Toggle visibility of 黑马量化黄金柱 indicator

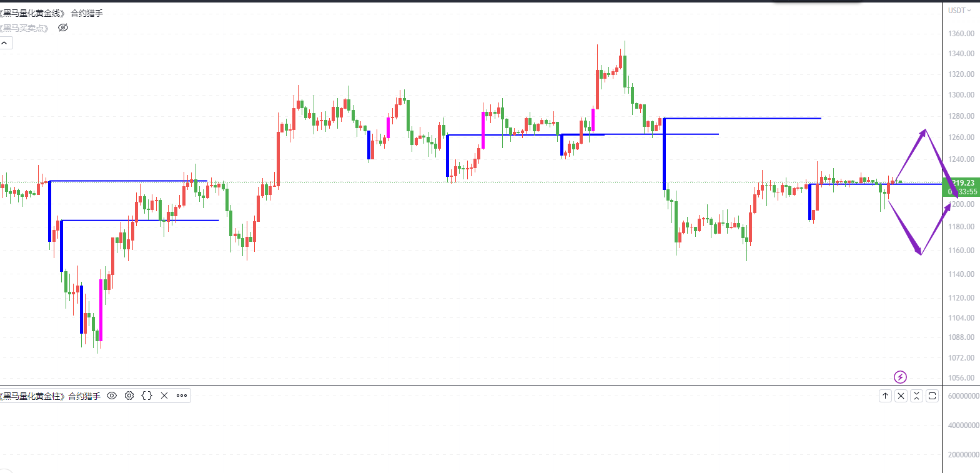coord(112,396)
